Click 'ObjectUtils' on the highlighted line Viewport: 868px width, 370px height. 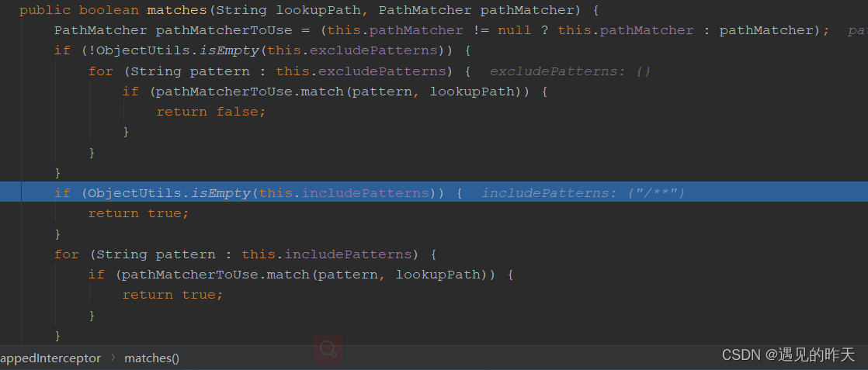pos(134,193)
